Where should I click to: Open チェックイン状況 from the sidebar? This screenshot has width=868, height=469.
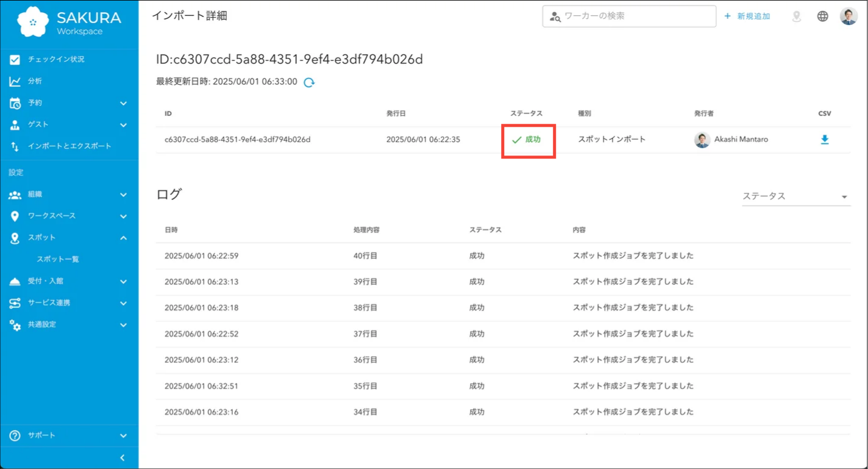[55, 60]
